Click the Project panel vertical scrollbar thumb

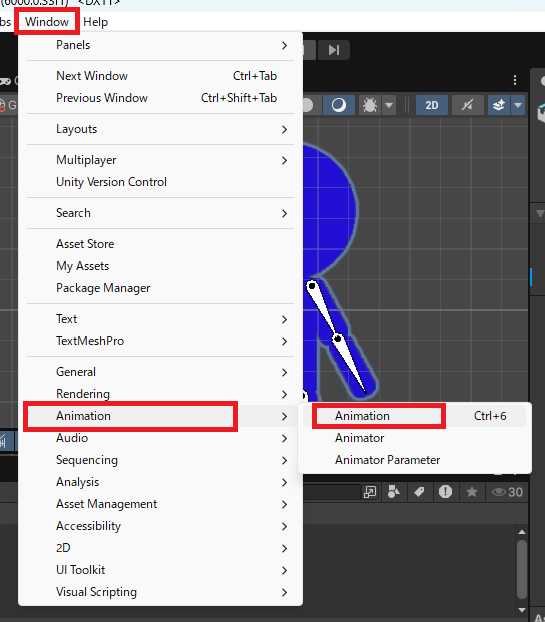[x=522, y=569]
